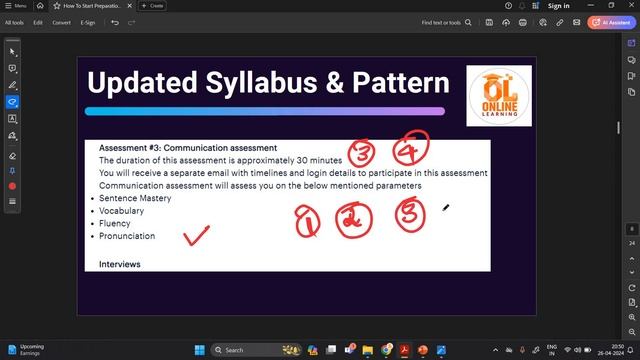Image resolution: width=640 pixels, height=360 pixels.
Task: Upload the file to cloud storage
Action: 506,22
